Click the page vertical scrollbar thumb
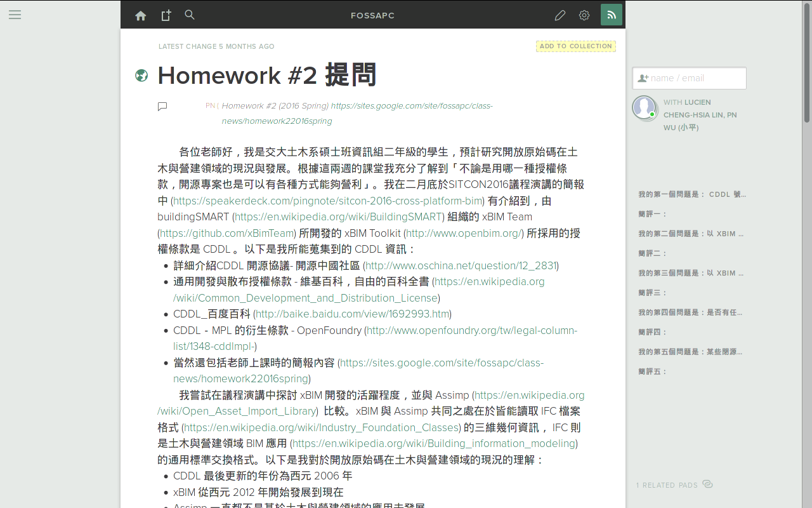The height and width of the screenshot is (508, 812). 807,62
